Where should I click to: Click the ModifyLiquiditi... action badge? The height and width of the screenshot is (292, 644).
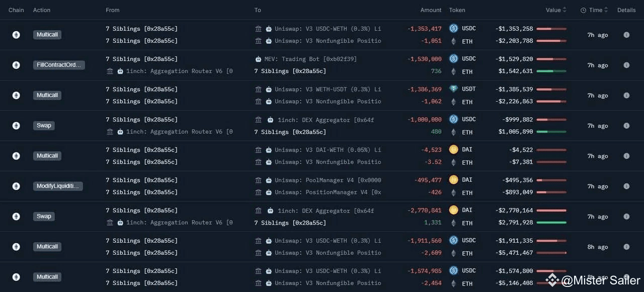click(58, 186)
